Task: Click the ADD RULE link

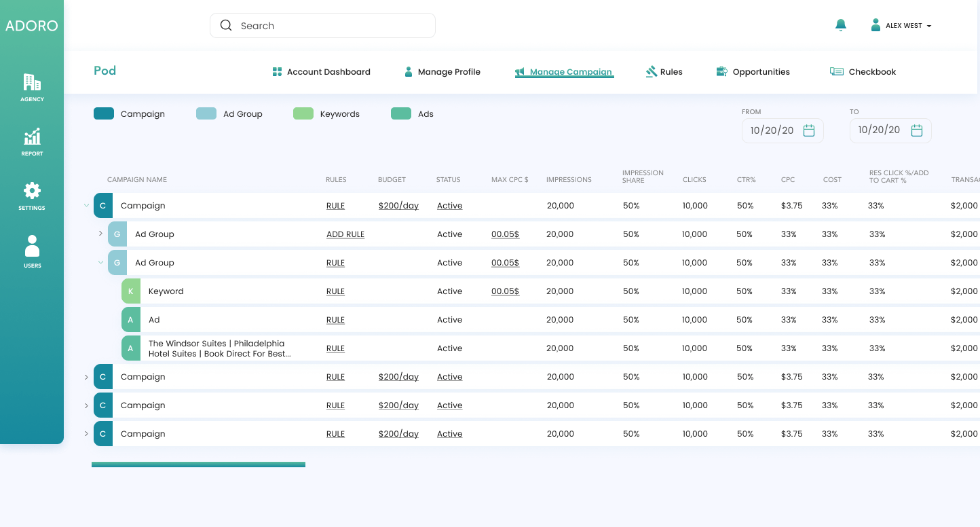Action: tap(345, 234)
